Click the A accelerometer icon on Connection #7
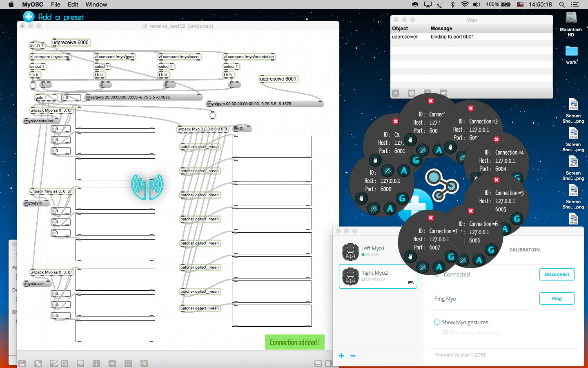Viewport: 588px width, 368px height. (439, 267)
